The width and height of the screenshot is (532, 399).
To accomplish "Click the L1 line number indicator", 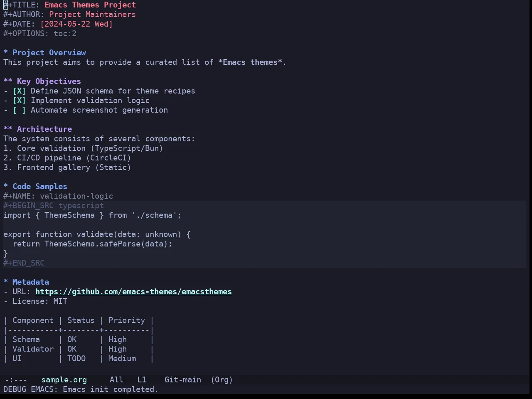I will tap(142, 380).
